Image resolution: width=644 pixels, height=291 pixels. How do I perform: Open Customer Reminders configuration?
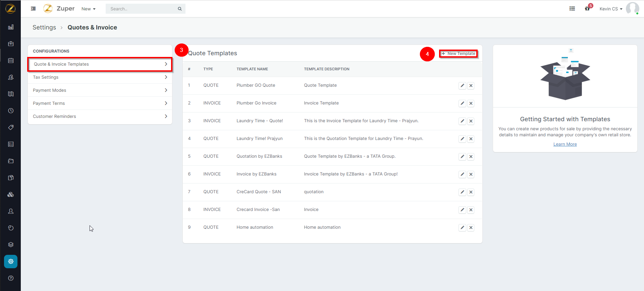pyautogui.click(x=100, y=117)
